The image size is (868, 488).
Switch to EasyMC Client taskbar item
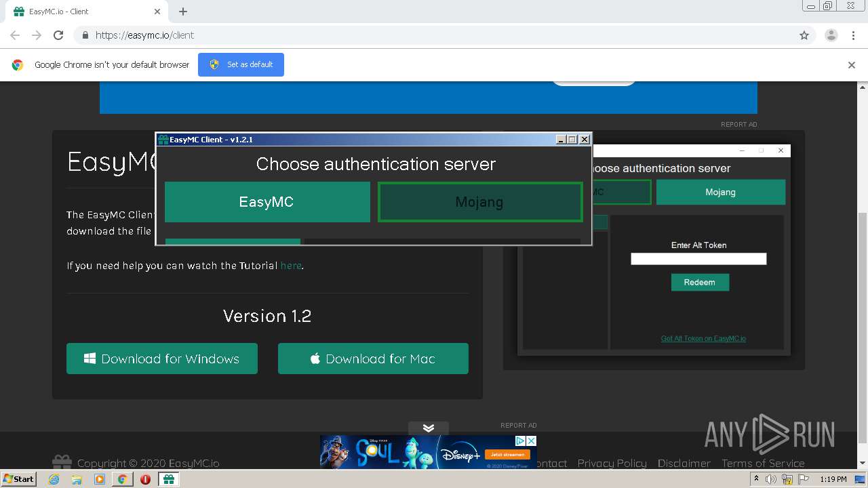[x=168, y=479]
